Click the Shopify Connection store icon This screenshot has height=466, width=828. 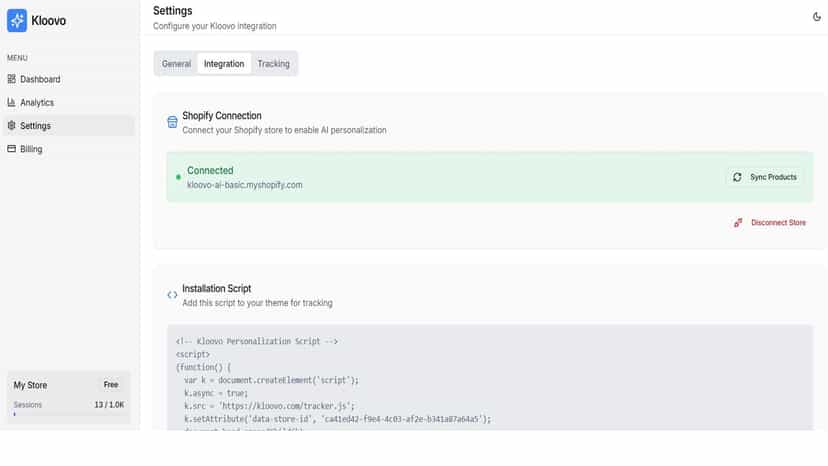tap(172, 122)
